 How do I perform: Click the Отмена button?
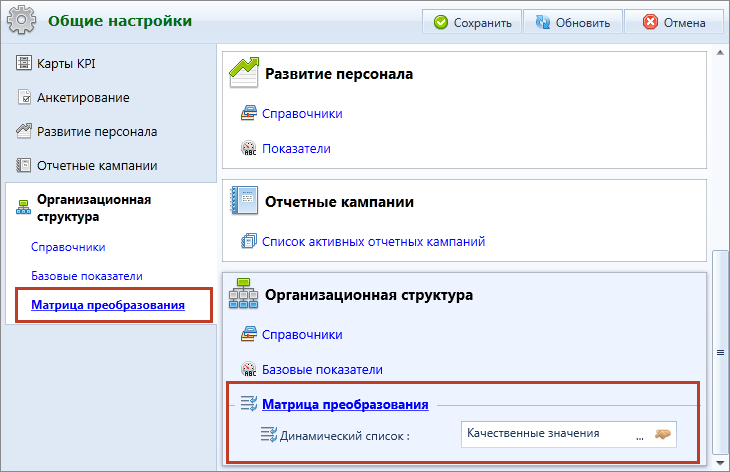pos(674,22)
